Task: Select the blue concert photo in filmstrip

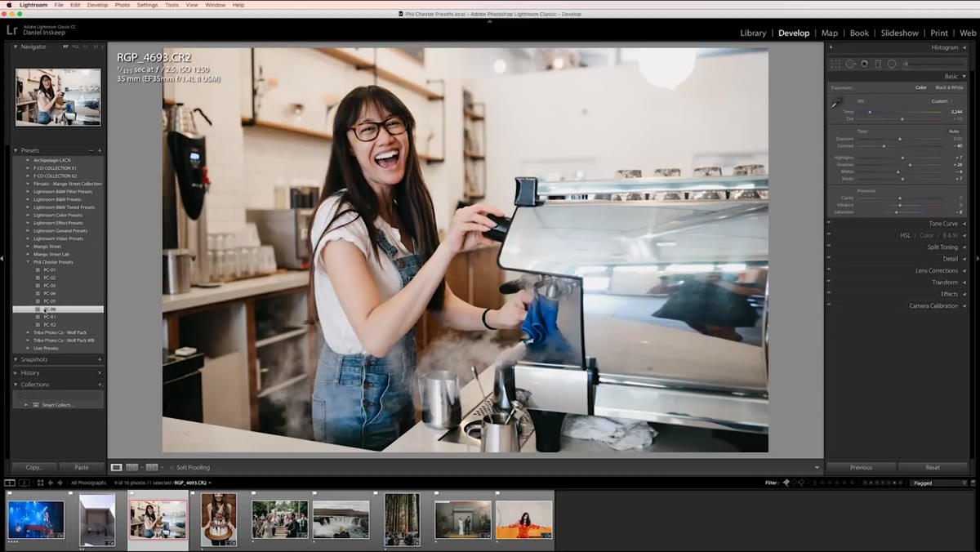Action: pyautogui.click(x=36, y=519)
